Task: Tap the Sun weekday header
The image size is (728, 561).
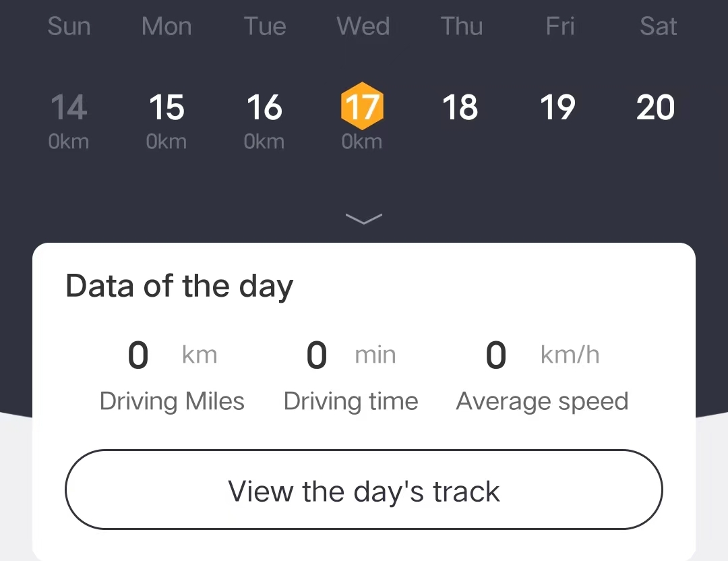Action: (x=69, y=26)
